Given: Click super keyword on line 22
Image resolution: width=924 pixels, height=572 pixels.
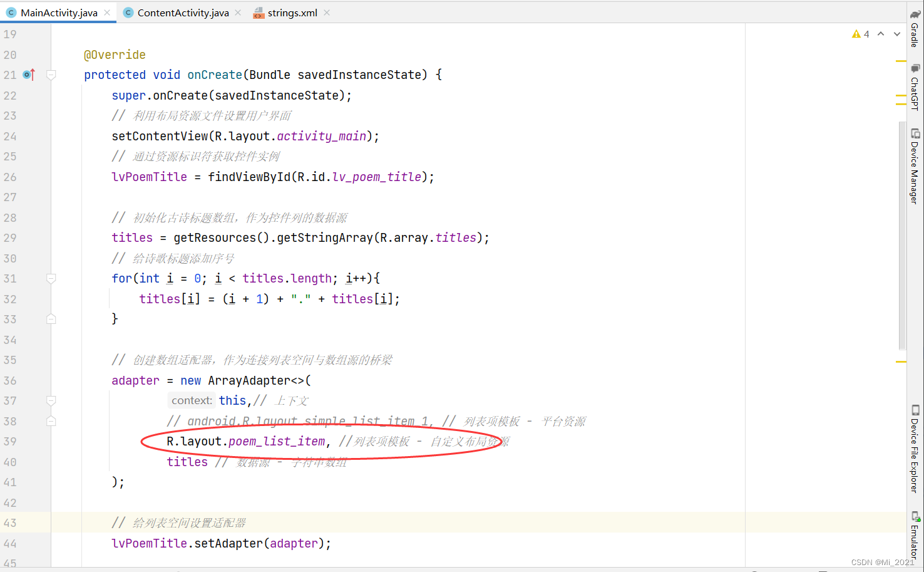Looking at the screenshot, I should 129,95.
